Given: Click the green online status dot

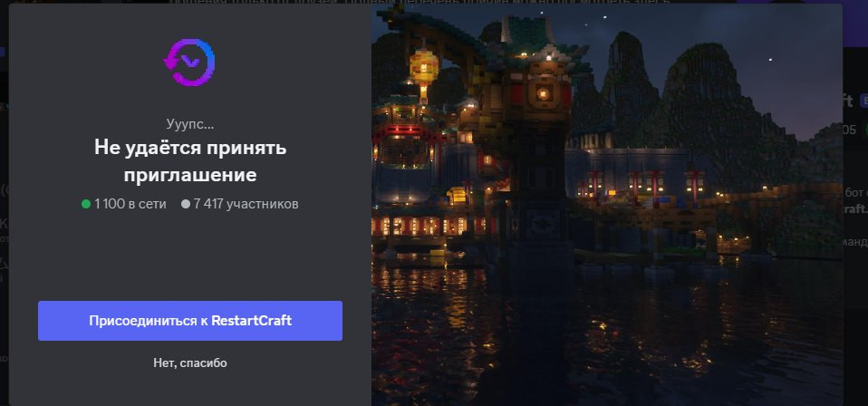Looking at the screenshot, I should pos(86,204).
